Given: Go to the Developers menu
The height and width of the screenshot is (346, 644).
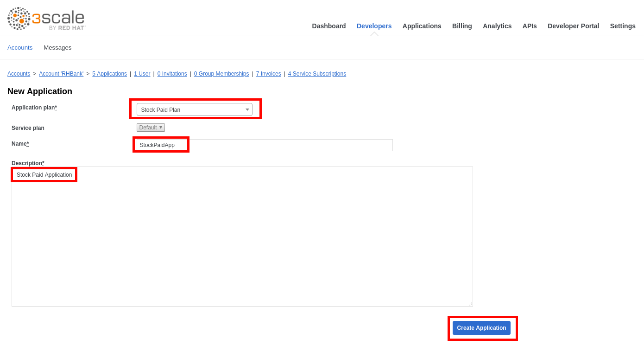Looking at the screenshot, I should (x=374, y=26).
